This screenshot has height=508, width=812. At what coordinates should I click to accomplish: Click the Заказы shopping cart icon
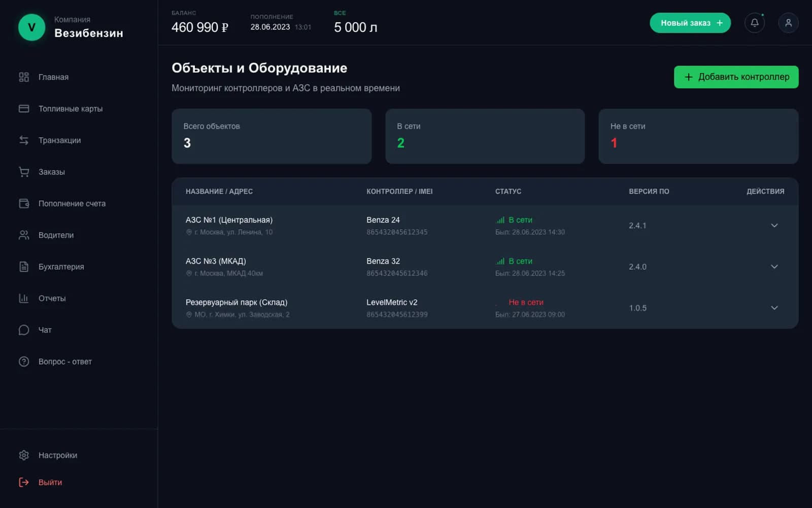[x=24, y=172]
